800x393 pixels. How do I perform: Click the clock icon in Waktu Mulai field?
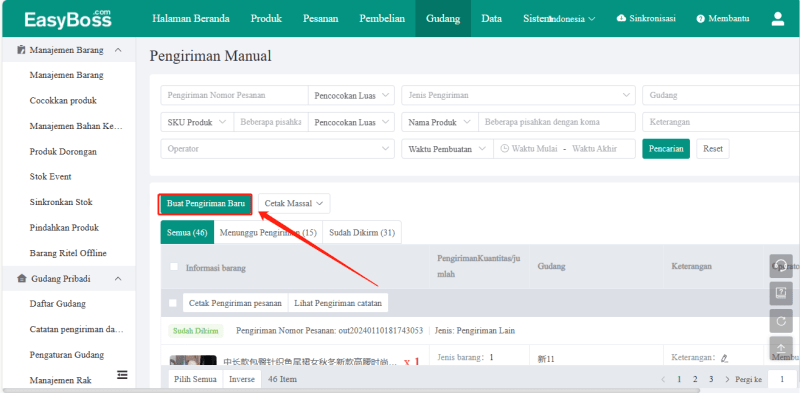click(x=505, y=149)
